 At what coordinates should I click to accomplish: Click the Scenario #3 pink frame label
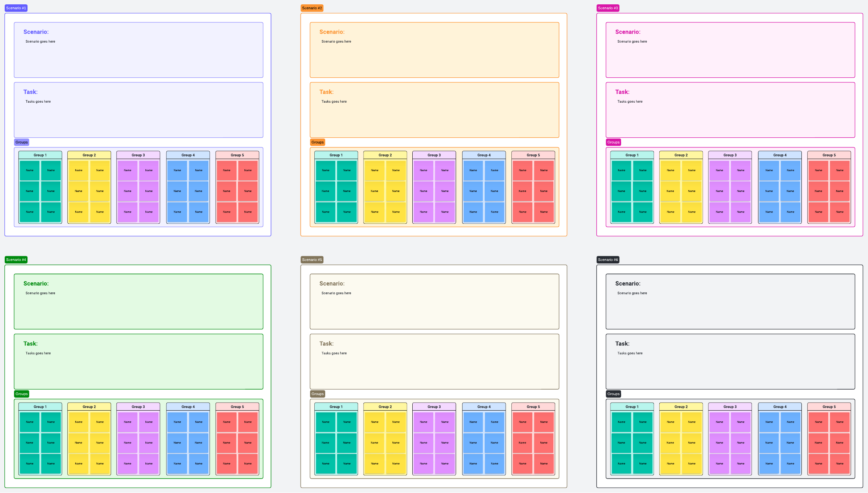click(608, 8)
